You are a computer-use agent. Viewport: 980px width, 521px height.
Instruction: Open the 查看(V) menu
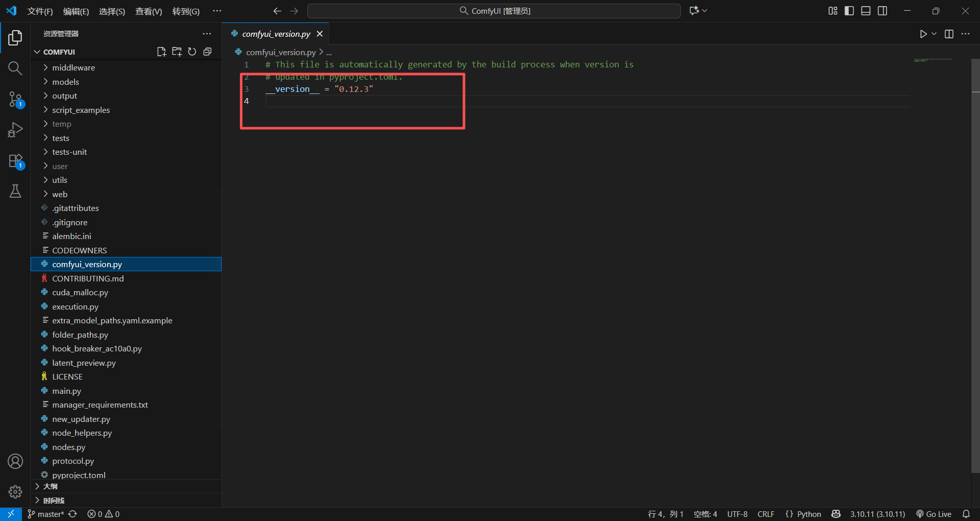pos(149,11)
